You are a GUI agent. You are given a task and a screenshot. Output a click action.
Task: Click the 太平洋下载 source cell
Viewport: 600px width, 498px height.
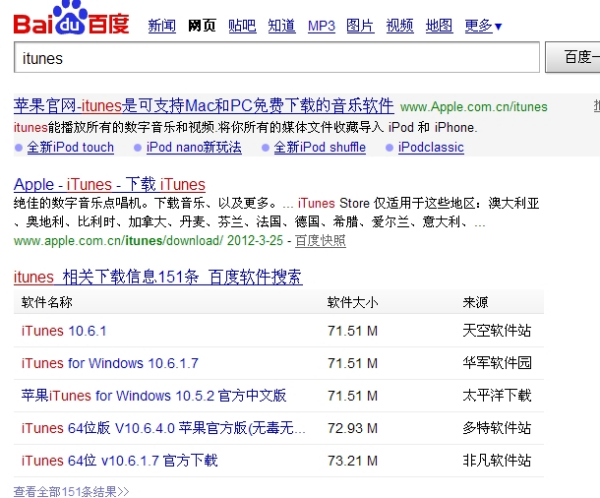[x=497, y=395]
